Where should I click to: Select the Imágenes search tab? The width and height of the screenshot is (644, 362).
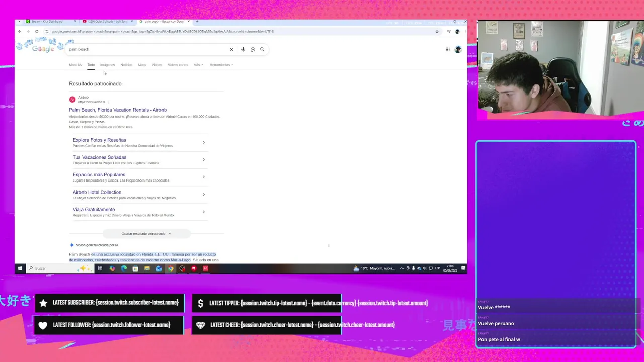pos(107,65)
